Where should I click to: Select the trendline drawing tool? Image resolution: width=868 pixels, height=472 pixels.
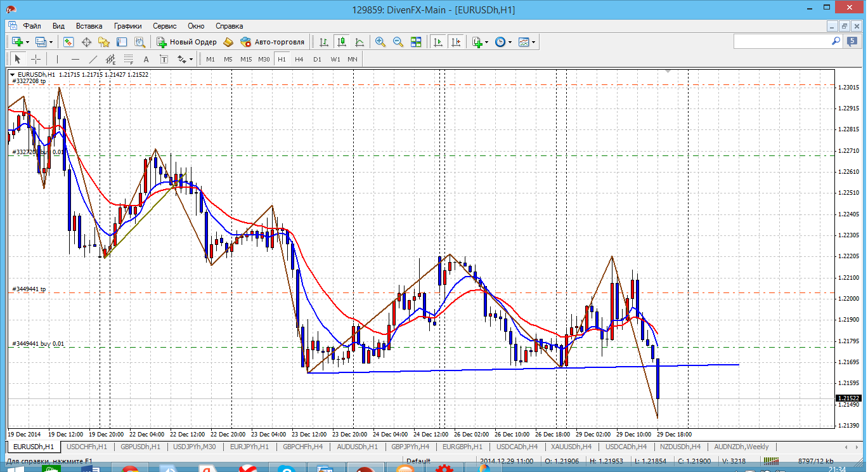click(93, 59)
